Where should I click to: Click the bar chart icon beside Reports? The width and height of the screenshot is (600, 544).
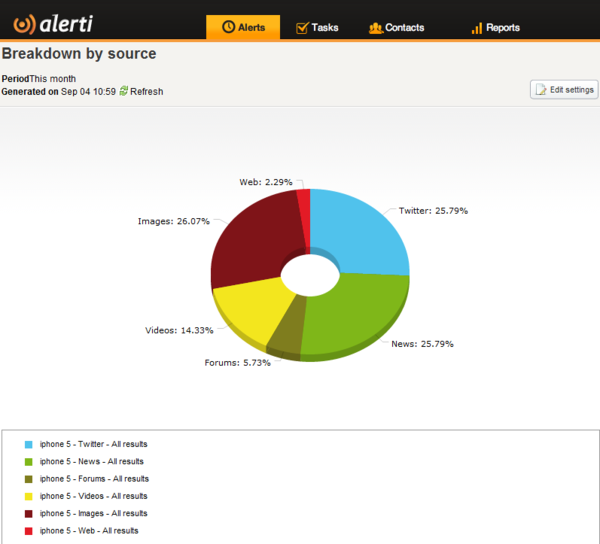pos(477,28)
